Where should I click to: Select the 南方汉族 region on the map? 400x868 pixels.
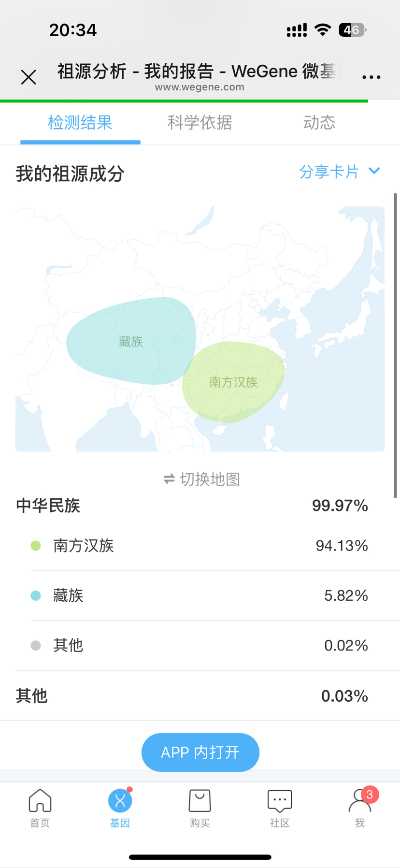pos(234,382)
